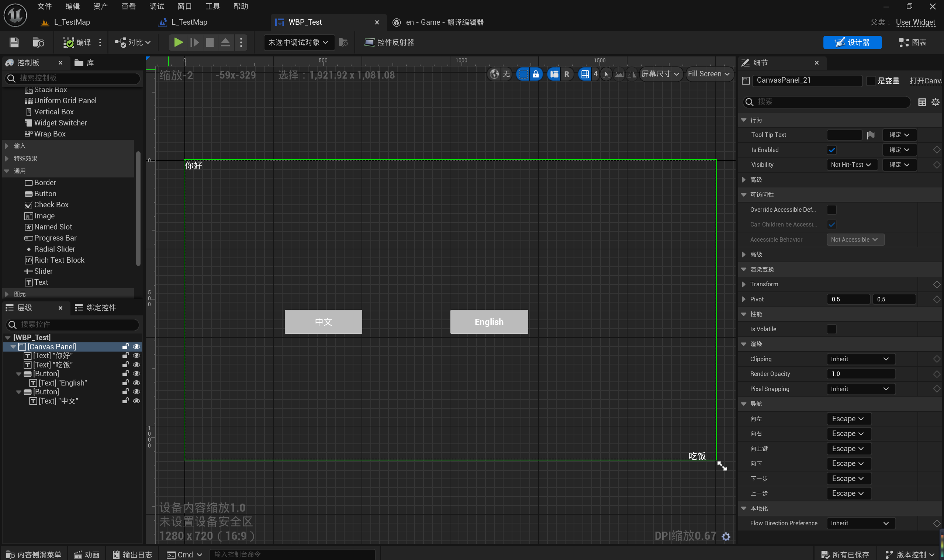Toggle the grid snapping icon
944x560 pixels.
(585, 74)
